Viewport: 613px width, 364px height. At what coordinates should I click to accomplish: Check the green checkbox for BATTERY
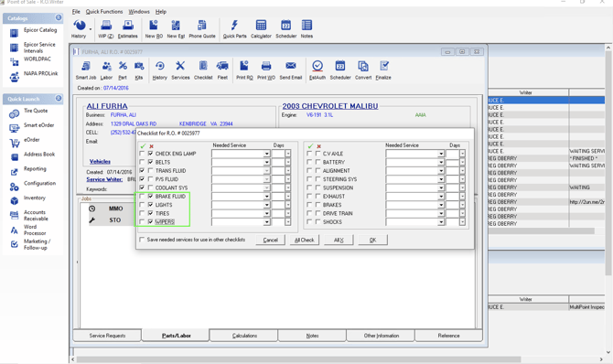(x=309, y=162)
